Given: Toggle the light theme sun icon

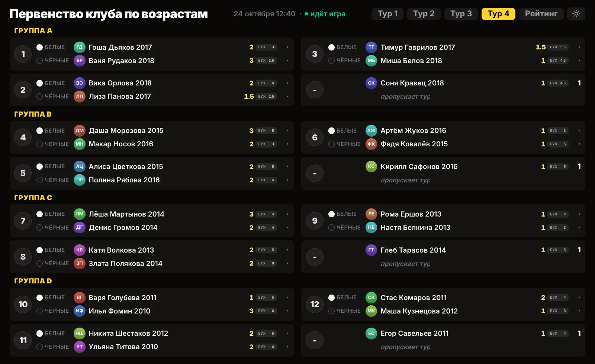Looking at the screenshot, I should [x=576, y=14].
